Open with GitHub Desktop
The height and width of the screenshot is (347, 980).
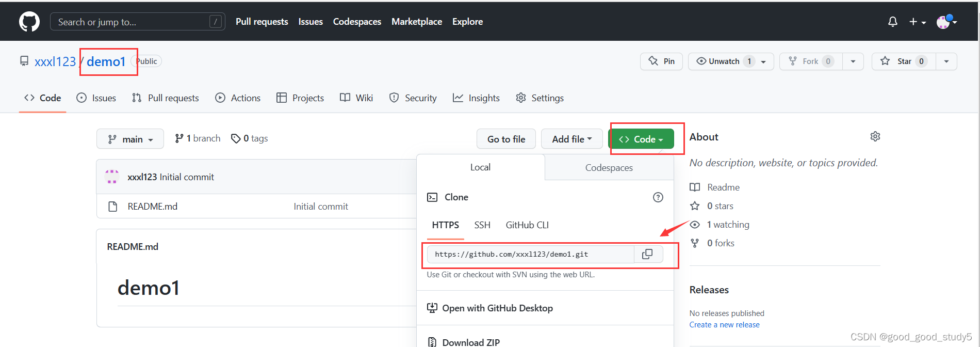[x=490, y=308]
